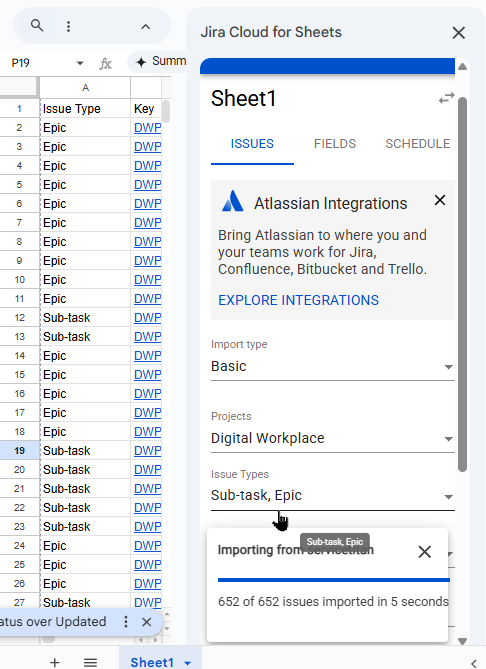Open the EXPLORE INTEGRATIONS link
The image size is (486, 669).
298,300
